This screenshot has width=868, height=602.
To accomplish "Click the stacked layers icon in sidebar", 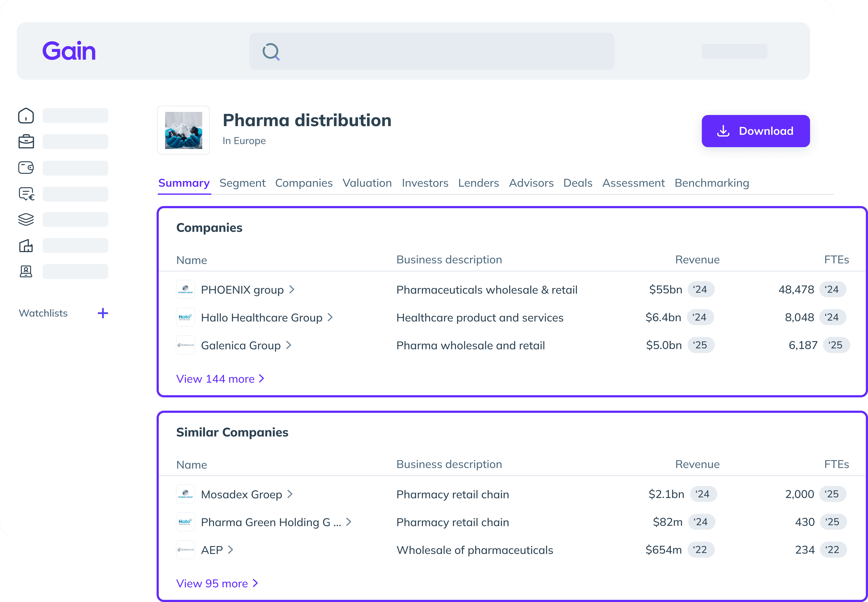I will point(26,219).
